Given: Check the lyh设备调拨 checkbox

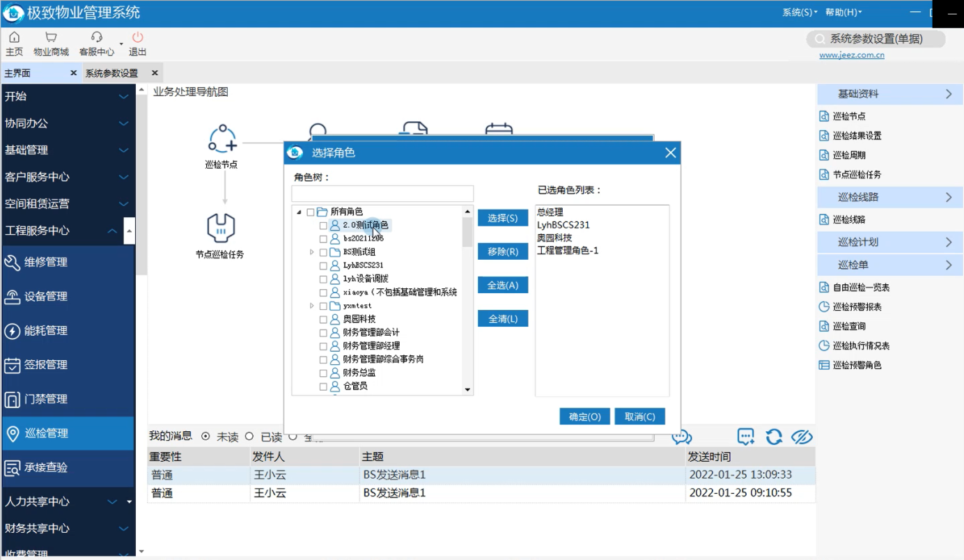Looking at the screenshot, I should coord(323,279).
